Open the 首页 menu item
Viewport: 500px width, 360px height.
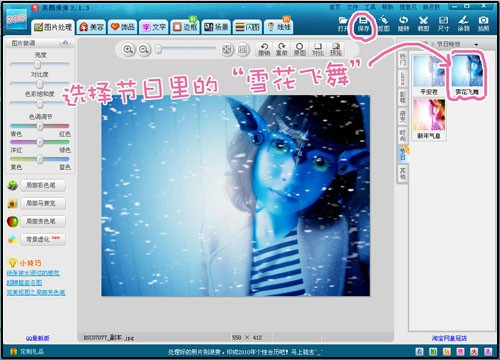click(334, 7)
